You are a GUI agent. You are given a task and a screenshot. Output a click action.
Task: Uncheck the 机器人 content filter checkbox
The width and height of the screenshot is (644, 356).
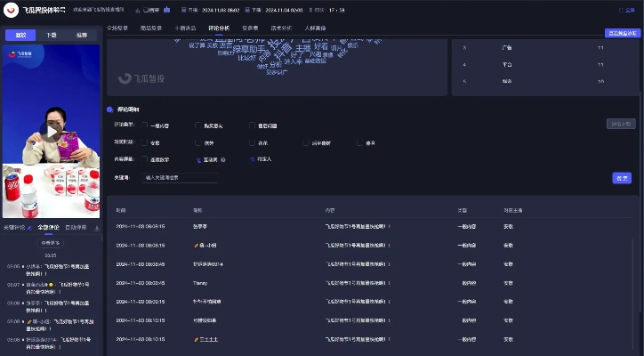252,159
